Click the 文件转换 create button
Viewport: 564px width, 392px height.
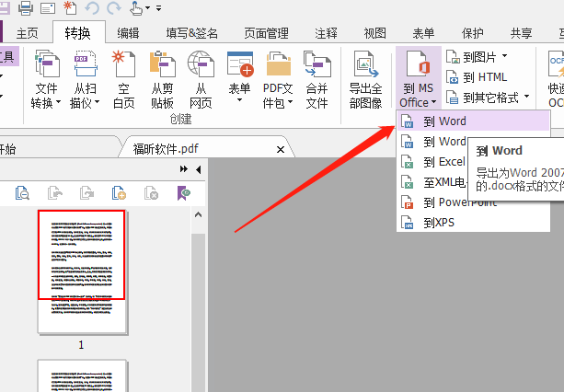click(x=46, y=79)
